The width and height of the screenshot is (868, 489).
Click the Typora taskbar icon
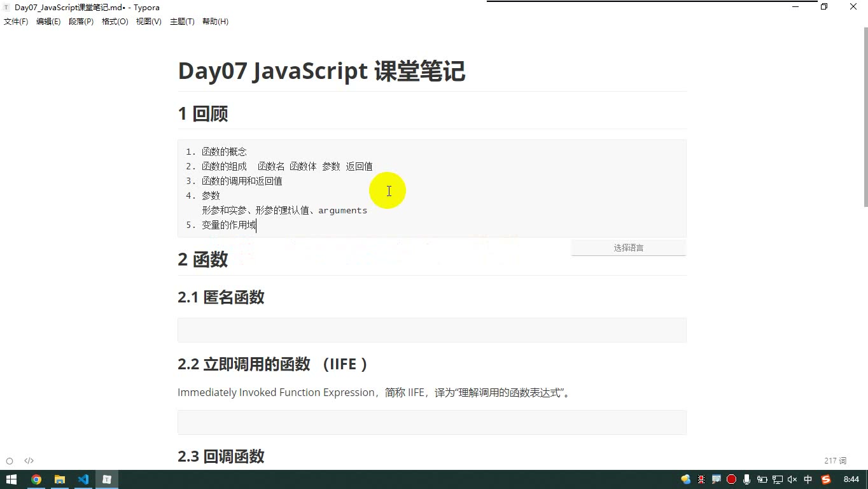tap(107, 479)
